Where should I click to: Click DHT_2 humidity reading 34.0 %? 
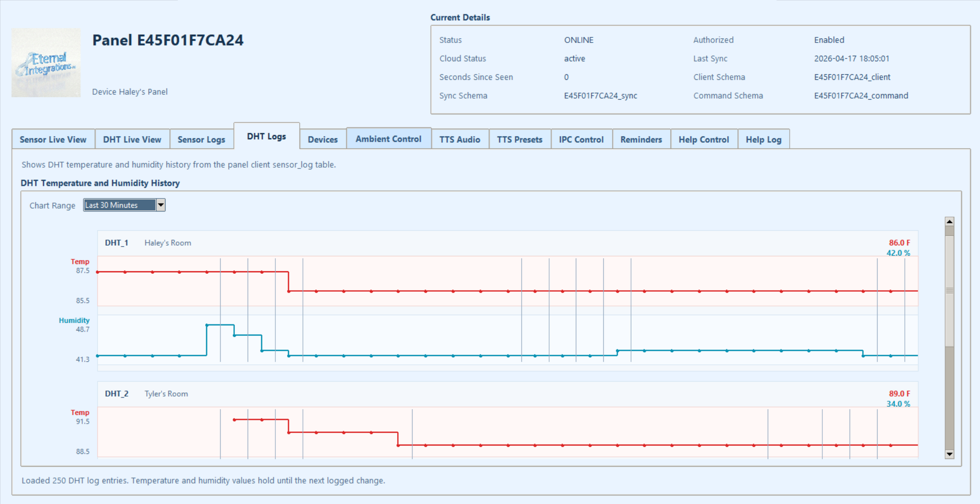[898, 404]
